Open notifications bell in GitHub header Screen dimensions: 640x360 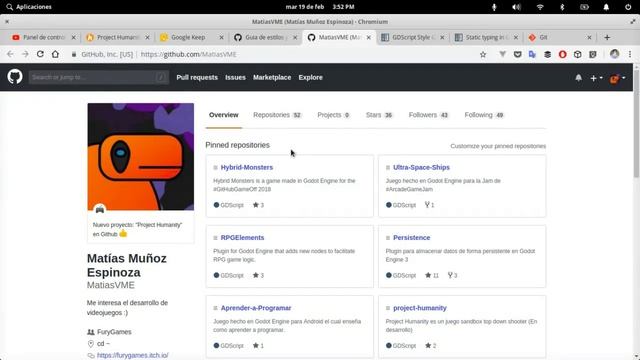pyautogui.click(x=578, y=78)
